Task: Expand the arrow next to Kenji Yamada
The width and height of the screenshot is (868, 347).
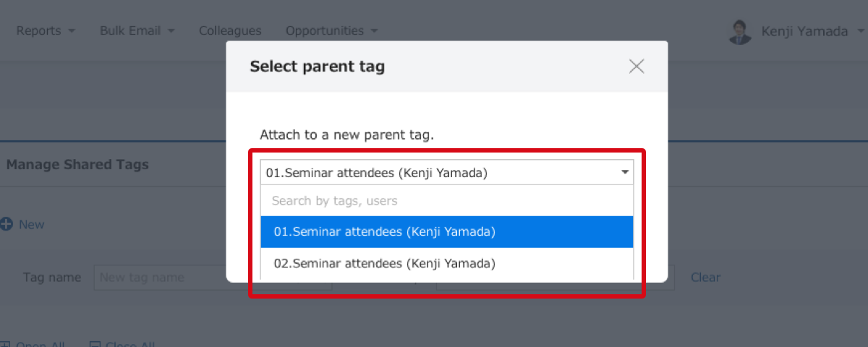Action: click(860, 31)
